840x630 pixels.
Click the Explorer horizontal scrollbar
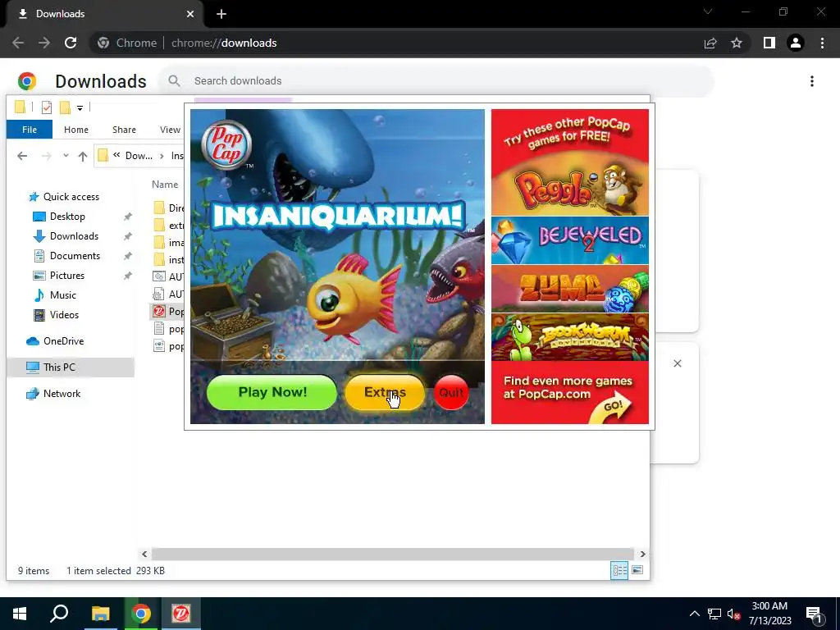[x=392, y=554]
